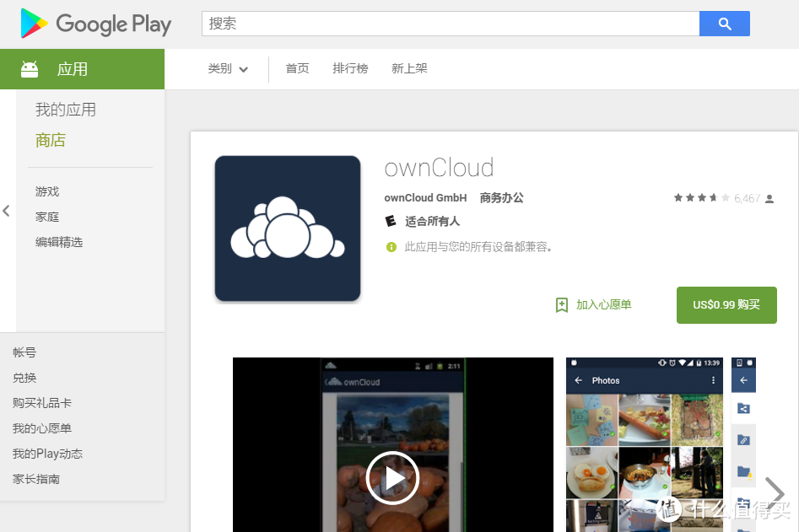
Task: Click the 适合所有人 rating text
Action: [x=432, y=222]
